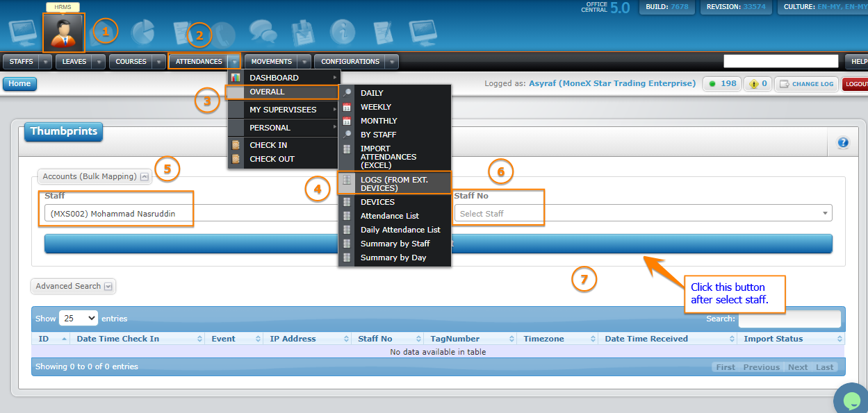Collapse the Accounts (Bulk Mapping) section
The height and width of the screenshot is (413, 868).
pos(95,176)
